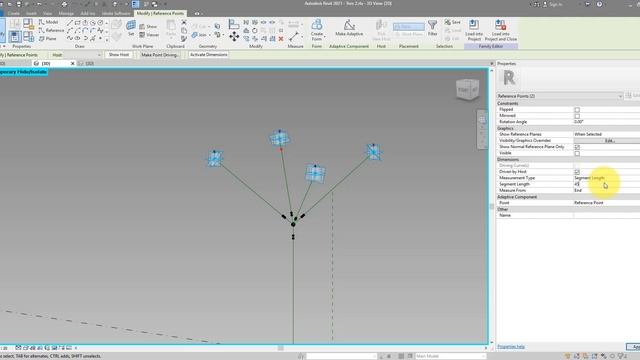640x360 pixels.
Task: Click Activate Dimensions button
Action: tap(208, 55)
